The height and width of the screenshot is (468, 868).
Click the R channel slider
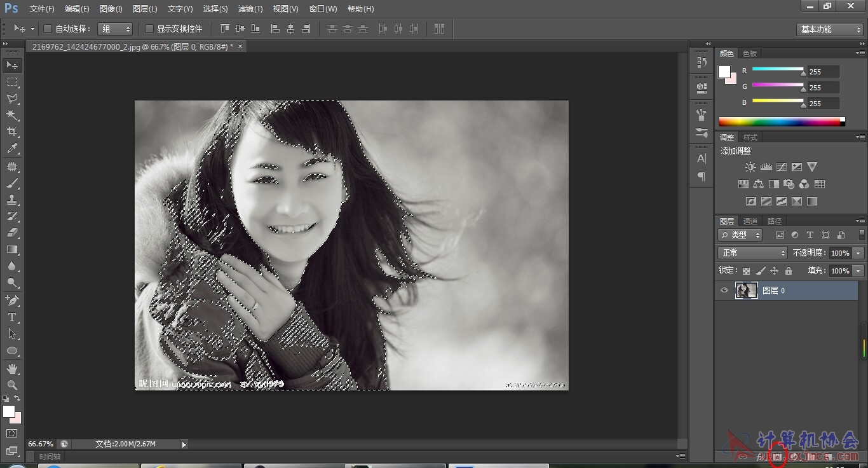click(778, 69)
